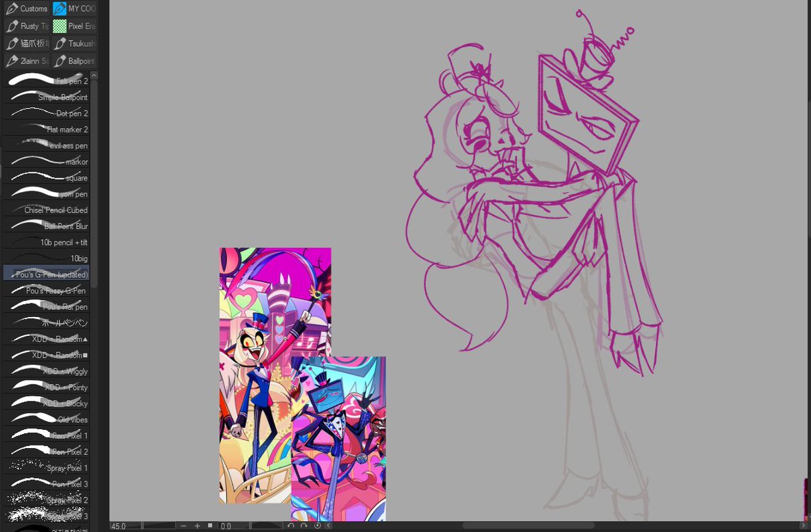Switch to the MY COO sub tool group
811x532 pixels.
click(x=75, y=9)
